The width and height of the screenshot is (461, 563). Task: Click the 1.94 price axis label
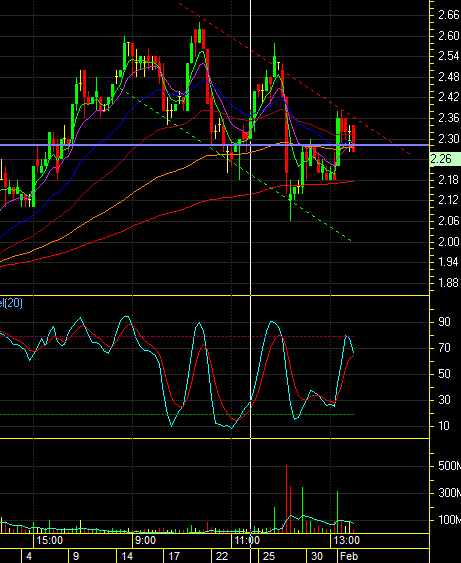click(449, 262)
